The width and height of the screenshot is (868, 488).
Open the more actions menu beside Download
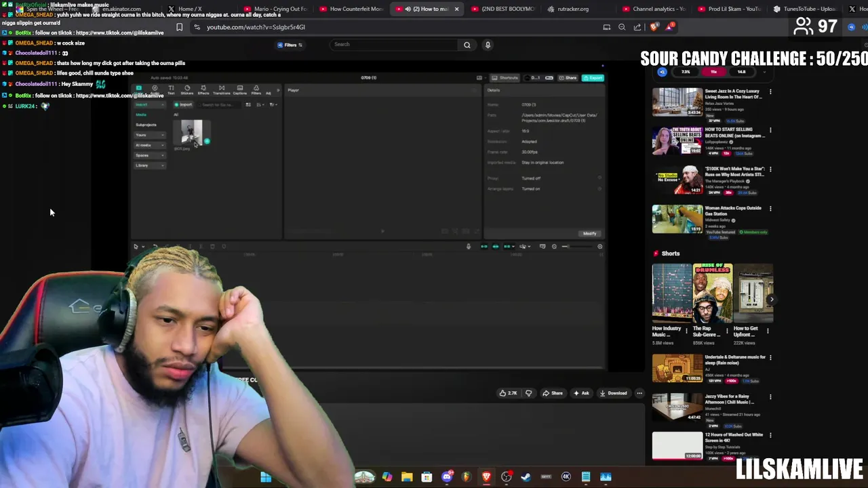coord(639,393)
